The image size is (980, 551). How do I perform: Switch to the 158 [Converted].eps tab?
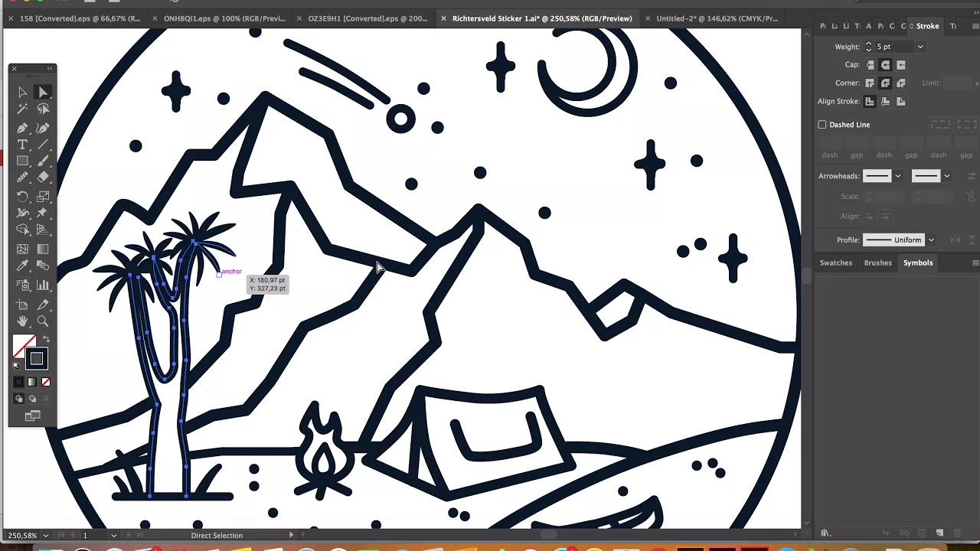pos(80,18)
